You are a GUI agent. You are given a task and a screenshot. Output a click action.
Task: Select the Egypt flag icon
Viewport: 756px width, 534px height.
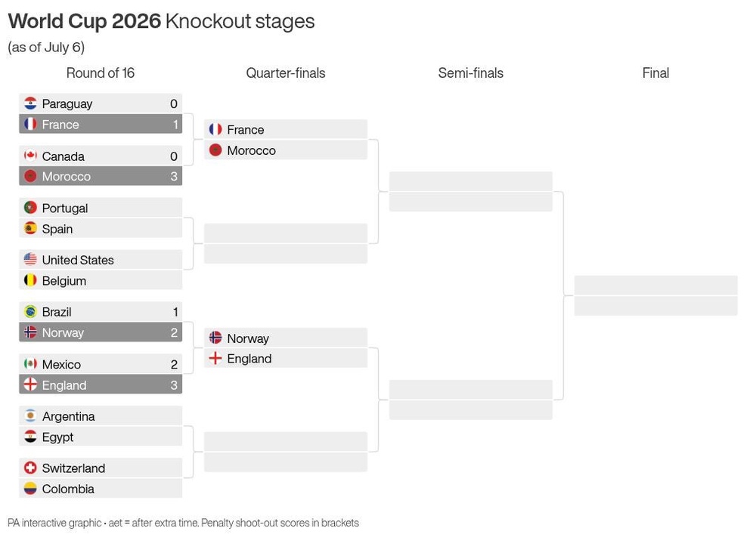tap(30, 437)
